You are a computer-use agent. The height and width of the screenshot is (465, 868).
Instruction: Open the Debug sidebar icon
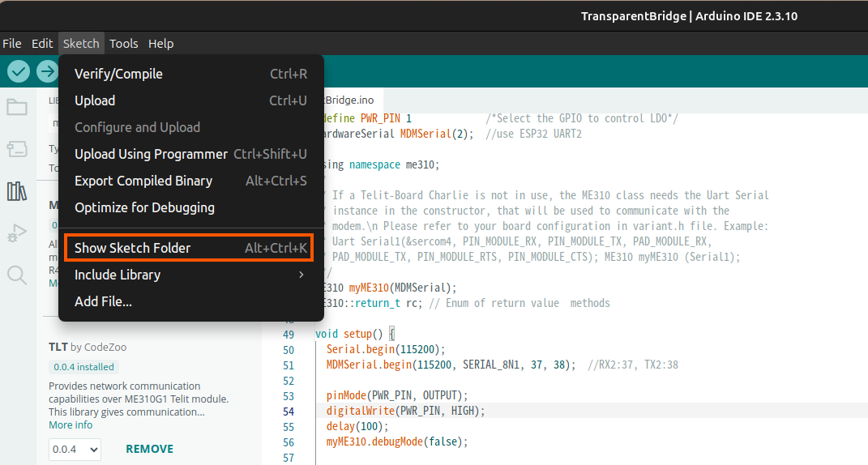[x=16, y=233]
